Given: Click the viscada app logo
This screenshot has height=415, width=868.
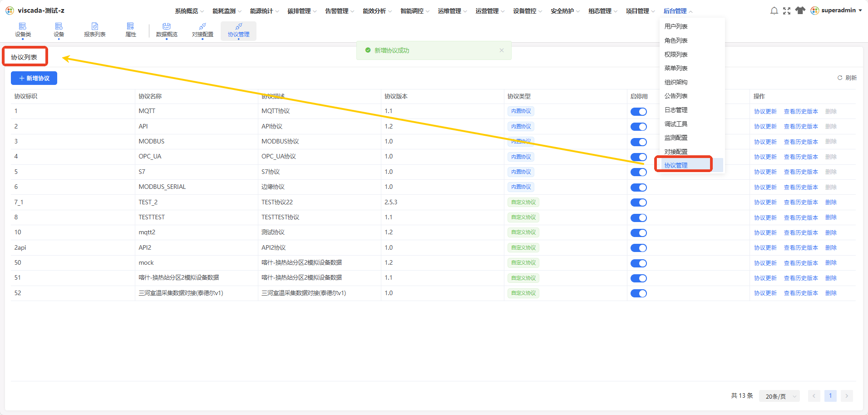Looking at the screenshot, I should coord(10,10).
